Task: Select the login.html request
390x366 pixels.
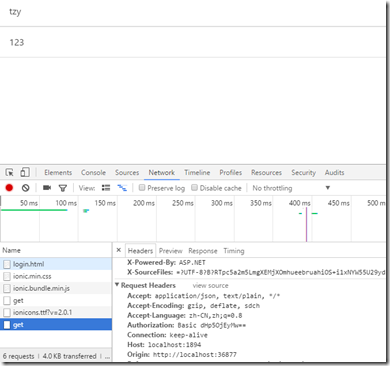Action: coord(56,264)
